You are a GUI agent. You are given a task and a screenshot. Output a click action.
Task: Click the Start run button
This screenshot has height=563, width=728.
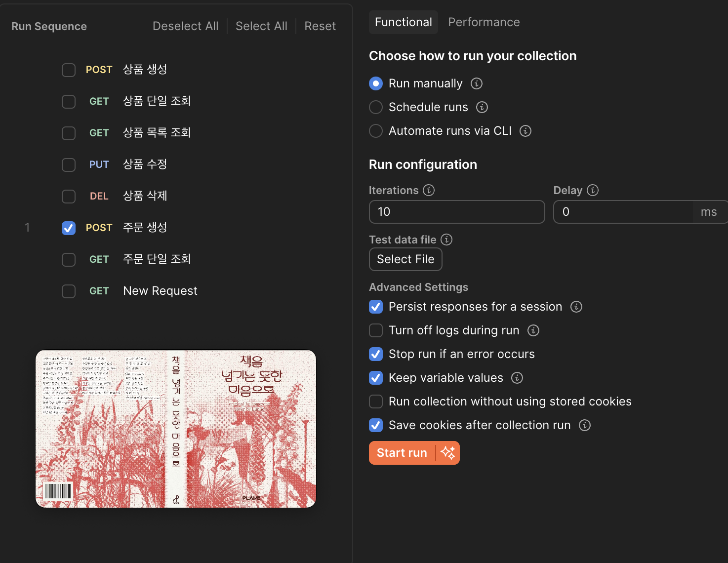click(x=402, y=453)
